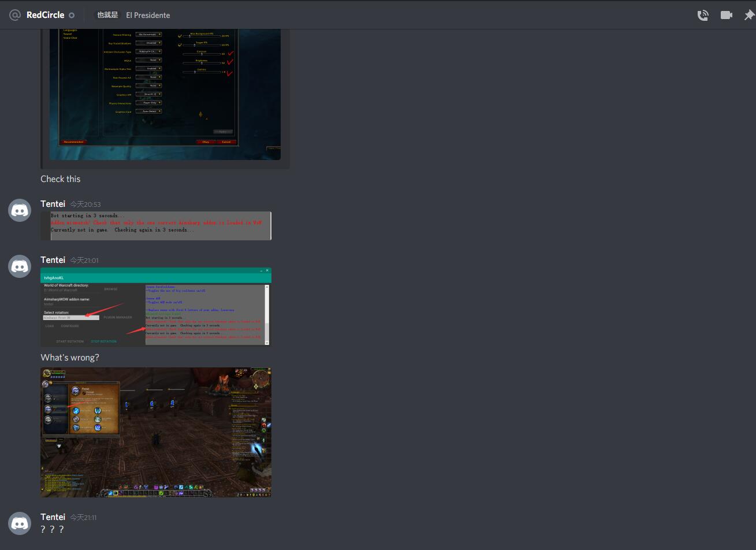This screenshot has width=756, height=550.
Task: Click the 今天20:53 timestamp
Action: 85,205
